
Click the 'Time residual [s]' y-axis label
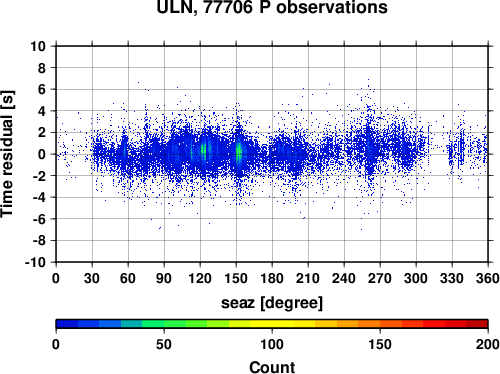click(7, 154)
